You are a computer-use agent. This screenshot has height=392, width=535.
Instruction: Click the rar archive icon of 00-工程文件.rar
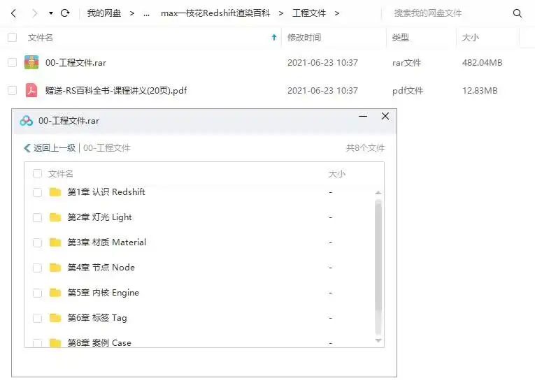click(31, 63)
